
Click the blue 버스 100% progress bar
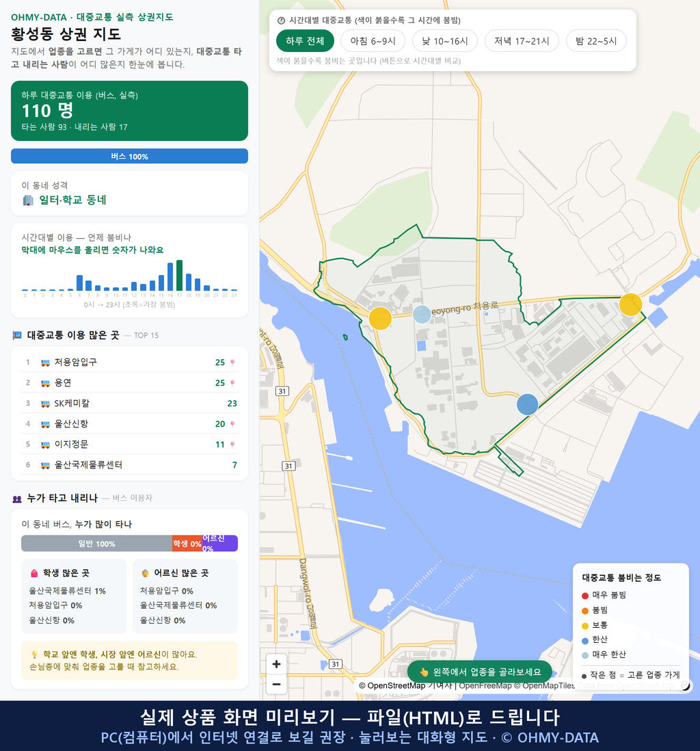click(129, 156)
